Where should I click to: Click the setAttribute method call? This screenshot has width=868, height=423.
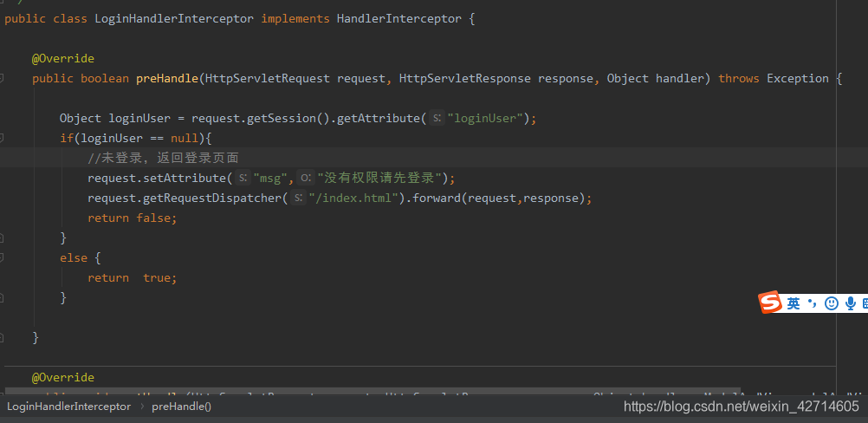point(185,178)
